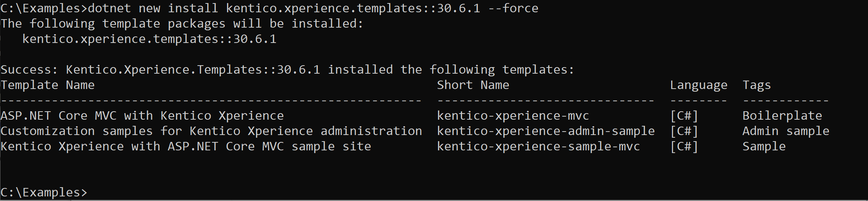
Task: Select the "Kentico Xperience with ASP.NET Core MVC sample site" name
Action: tap(186, 146)
